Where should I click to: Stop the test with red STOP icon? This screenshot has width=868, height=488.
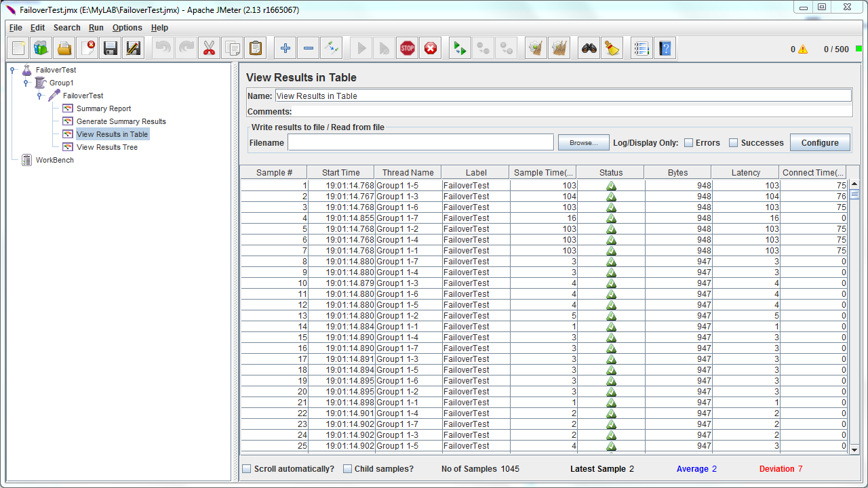pos(408,48)
